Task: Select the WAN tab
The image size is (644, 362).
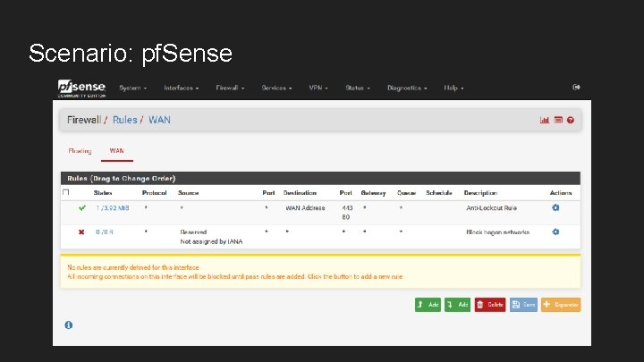Action: tap(116, 151)
